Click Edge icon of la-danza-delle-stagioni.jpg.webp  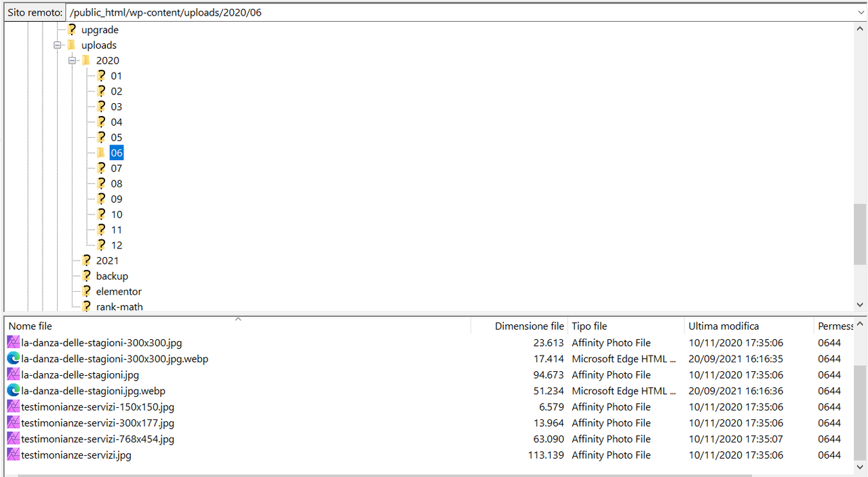pyautogui.click(x=14, y=391)
